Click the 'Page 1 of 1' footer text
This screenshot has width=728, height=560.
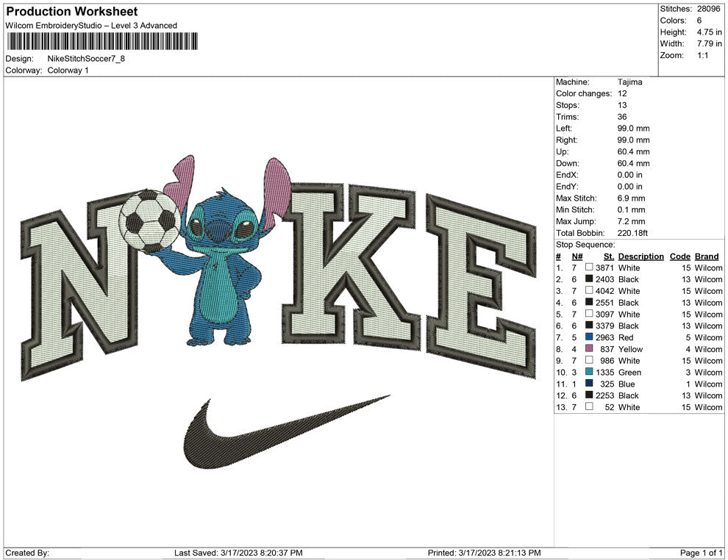(701, 553)
